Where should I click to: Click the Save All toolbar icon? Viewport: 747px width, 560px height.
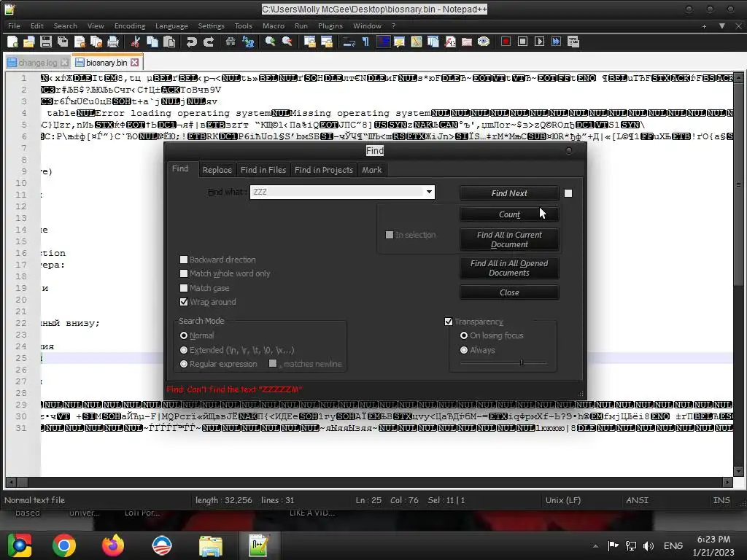(63, 42)
